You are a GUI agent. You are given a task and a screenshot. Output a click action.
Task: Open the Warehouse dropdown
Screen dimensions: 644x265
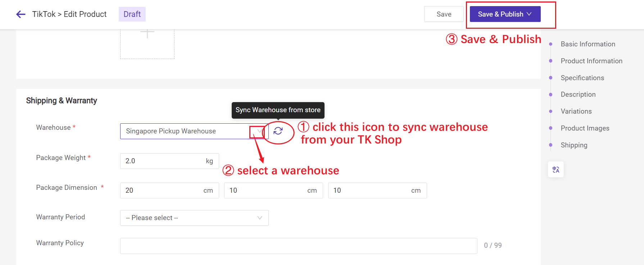pos(194,131)
